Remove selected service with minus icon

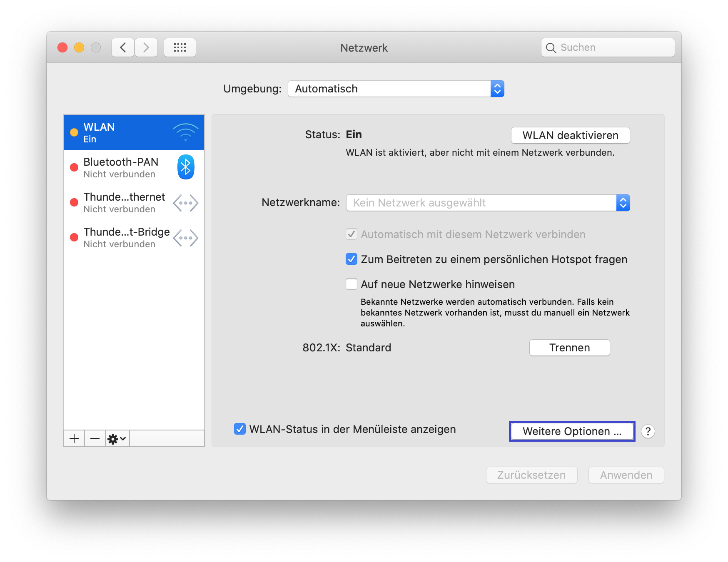(95, 438)
